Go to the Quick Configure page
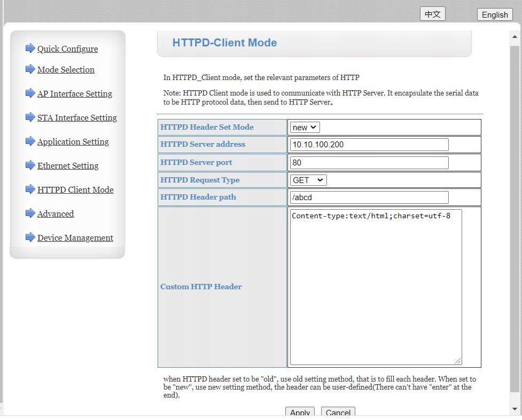Viewport: 522px width, 420px height. tap(67, 49)
